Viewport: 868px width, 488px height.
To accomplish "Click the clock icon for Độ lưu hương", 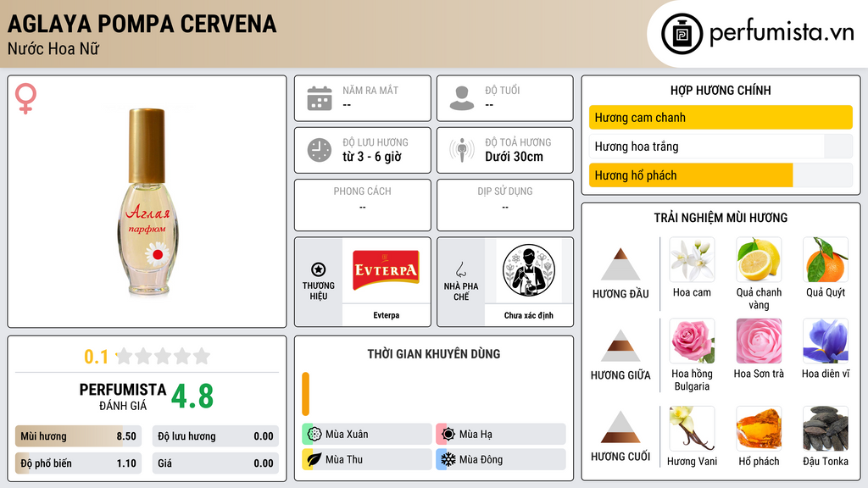I will coord(320,150).
